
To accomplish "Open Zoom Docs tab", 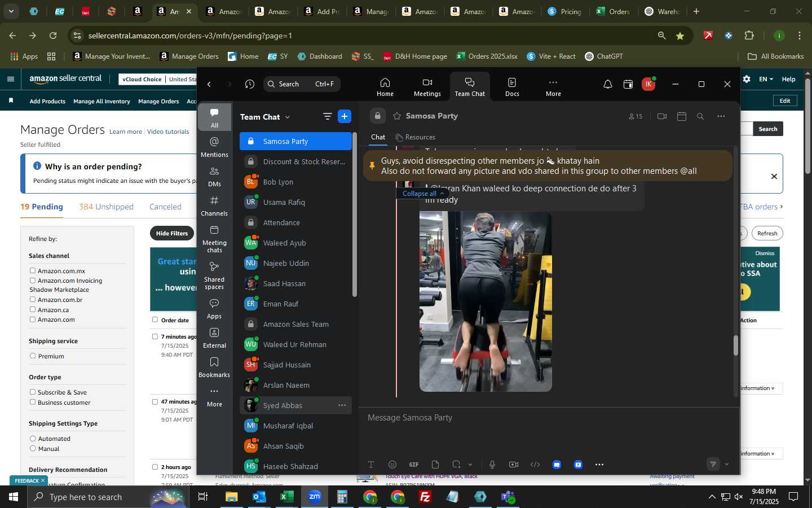I will (x=512, y=87).
